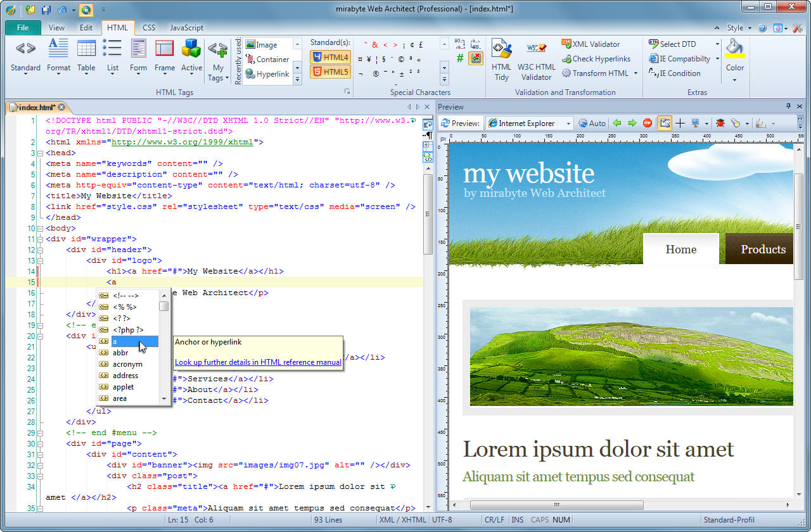The image size is (811, 532).
Task: Toggle the HTML4 standard button
Action: (330, 57)
